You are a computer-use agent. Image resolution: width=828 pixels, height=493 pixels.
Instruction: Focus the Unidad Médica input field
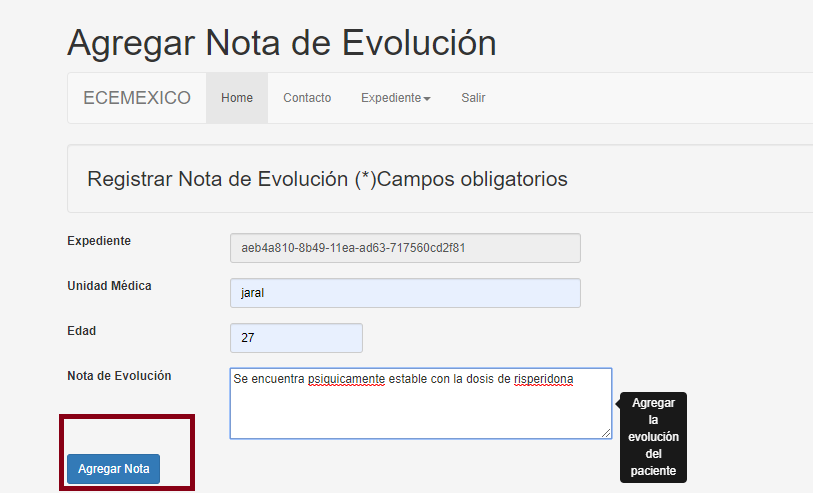point(405,293)
